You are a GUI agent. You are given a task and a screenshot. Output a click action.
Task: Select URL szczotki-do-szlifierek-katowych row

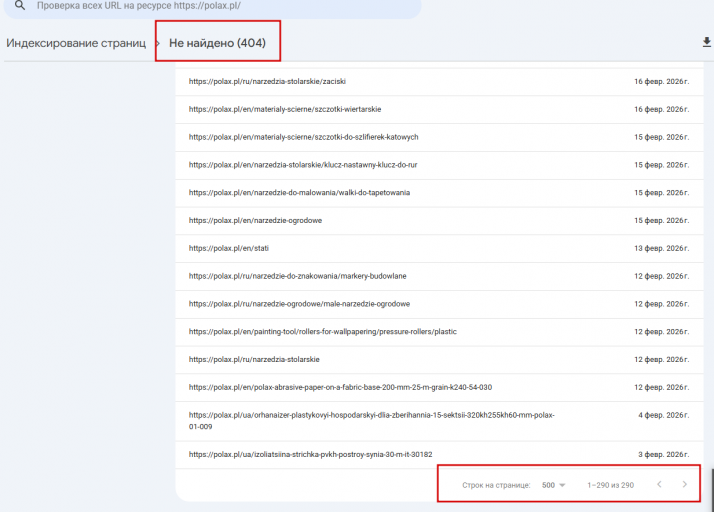(439, 137)
